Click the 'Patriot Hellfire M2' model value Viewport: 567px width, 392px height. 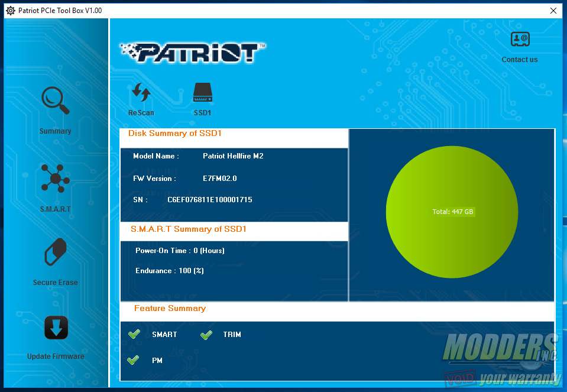[x=233, y=156]
